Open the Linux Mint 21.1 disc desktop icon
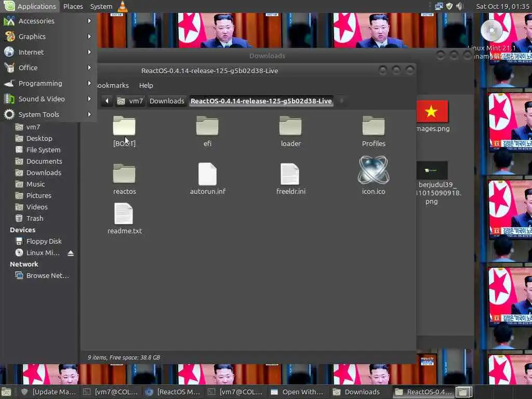Image resolution: width=532 pixels, height=399 pixels. (x=491, y=31)
